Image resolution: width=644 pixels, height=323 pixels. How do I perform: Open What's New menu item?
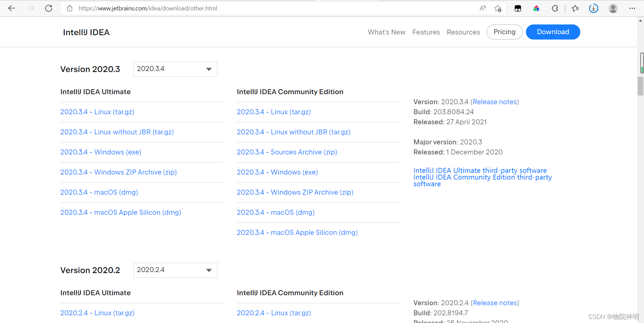tap(386, 32)
